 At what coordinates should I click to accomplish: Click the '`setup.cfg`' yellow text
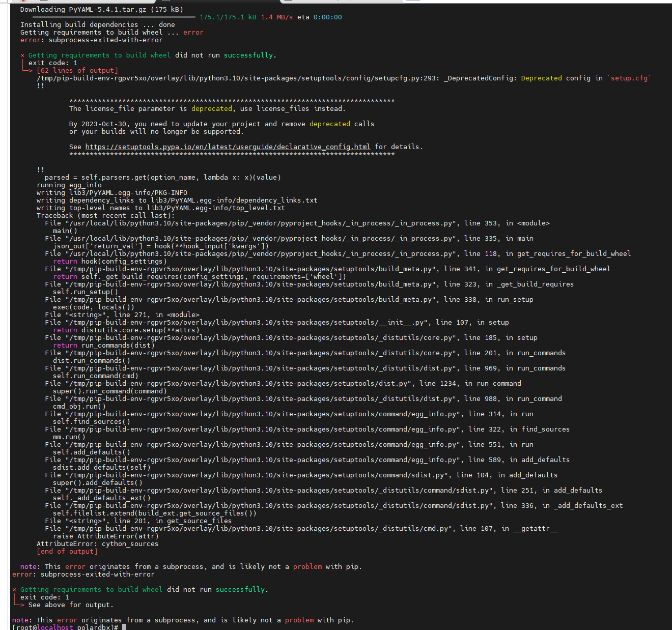tap(629, 78)
